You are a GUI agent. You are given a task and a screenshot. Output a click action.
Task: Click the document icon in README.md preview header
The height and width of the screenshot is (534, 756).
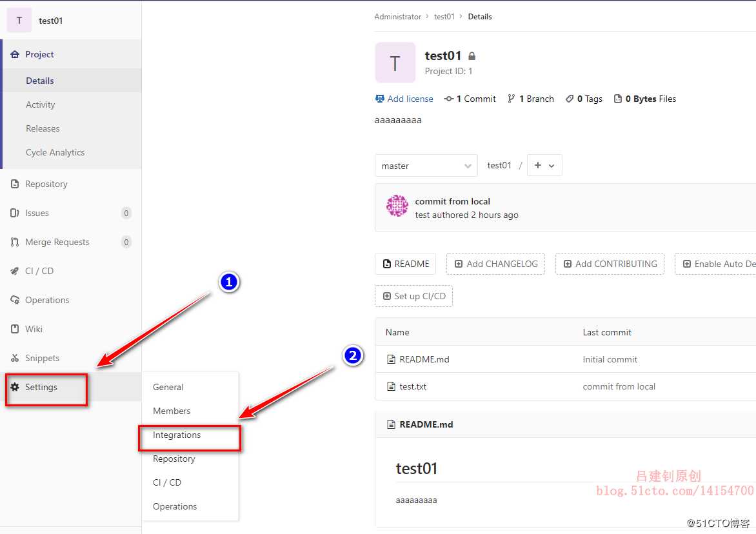[392, 424]
